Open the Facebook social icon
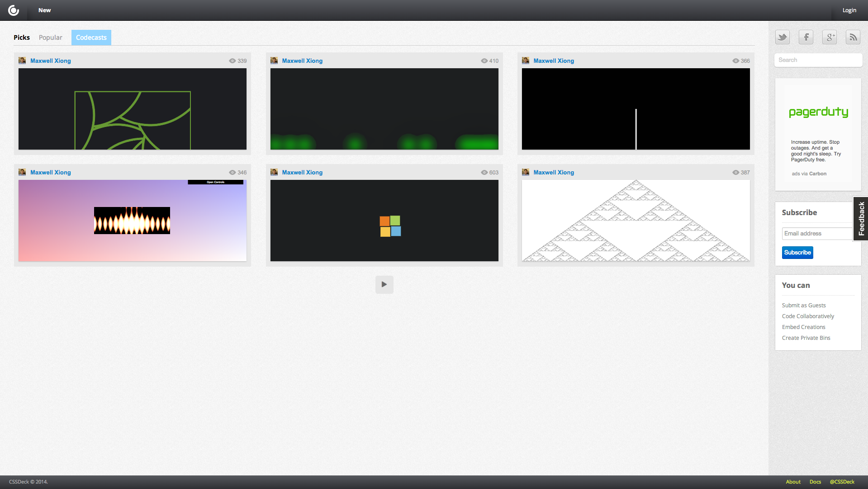 pos(806,37)
